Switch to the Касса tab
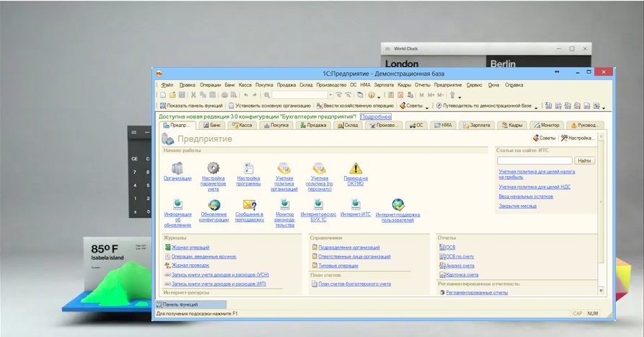 click(242, 125)
